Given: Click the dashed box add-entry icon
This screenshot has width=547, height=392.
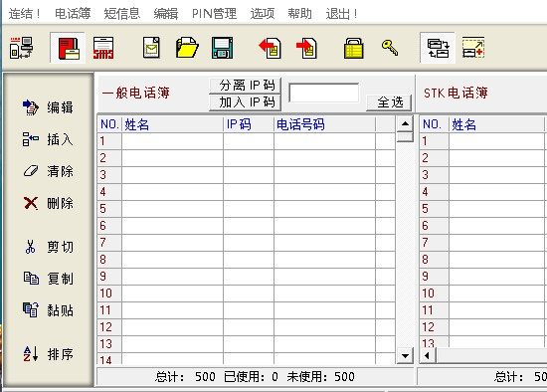Looking at the screenshot, I should pyautogui.click(x=473, y=48).
